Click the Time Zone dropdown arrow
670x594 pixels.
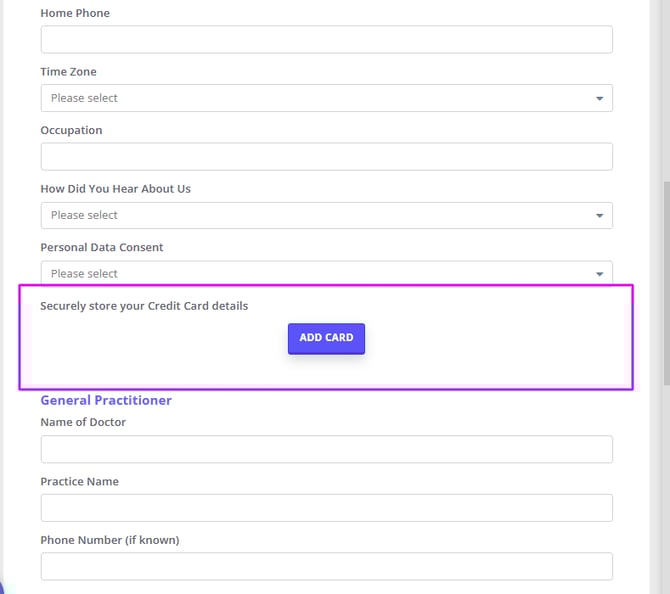pyautogui.click(x=599, y=98)
